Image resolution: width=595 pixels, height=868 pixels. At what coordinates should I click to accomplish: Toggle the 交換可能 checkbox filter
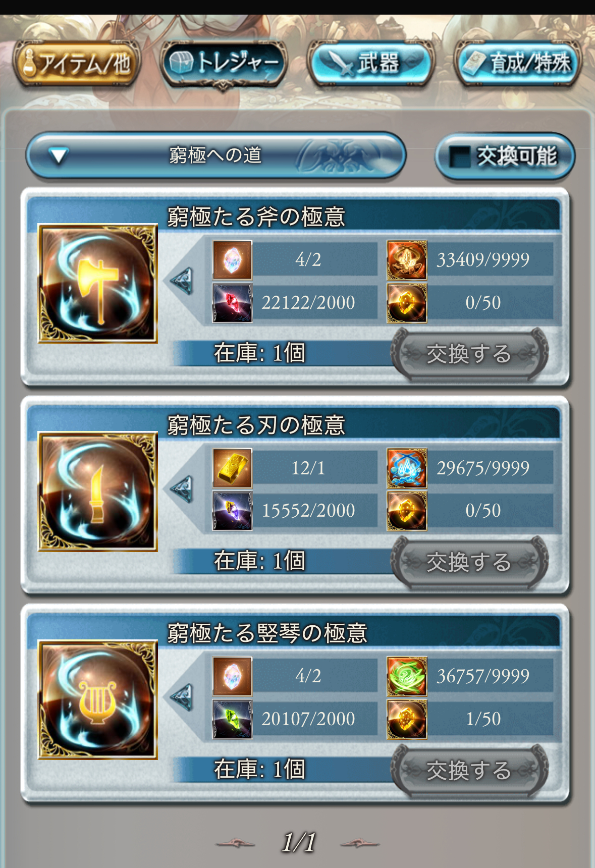point(505,156)
